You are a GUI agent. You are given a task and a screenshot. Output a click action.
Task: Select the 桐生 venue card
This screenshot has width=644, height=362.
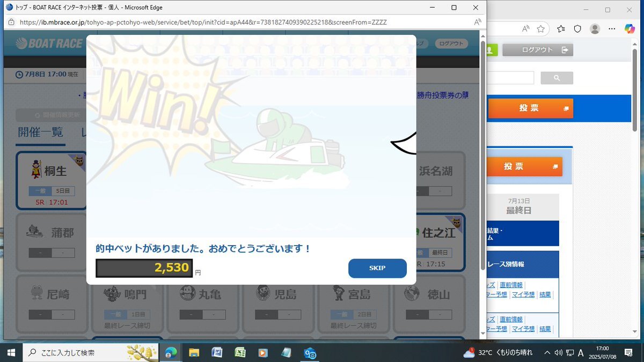52,181
